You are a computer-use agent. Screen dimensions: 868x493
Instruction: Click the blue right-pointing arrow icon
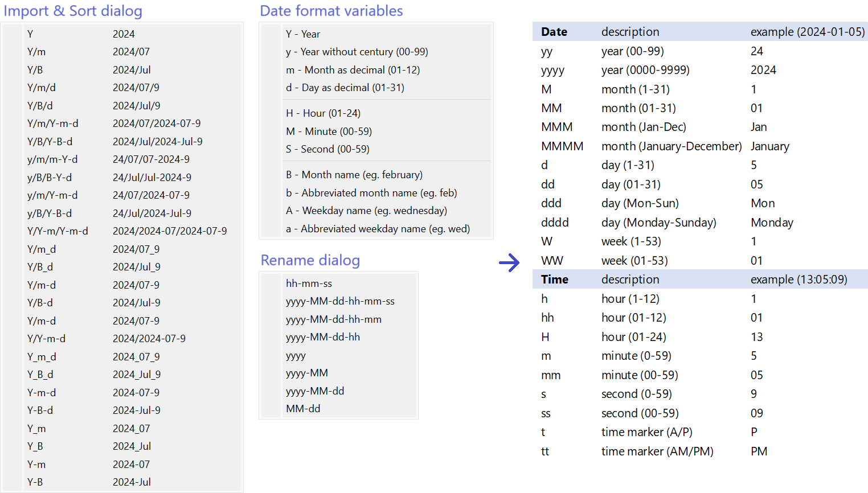coord(509,262)
